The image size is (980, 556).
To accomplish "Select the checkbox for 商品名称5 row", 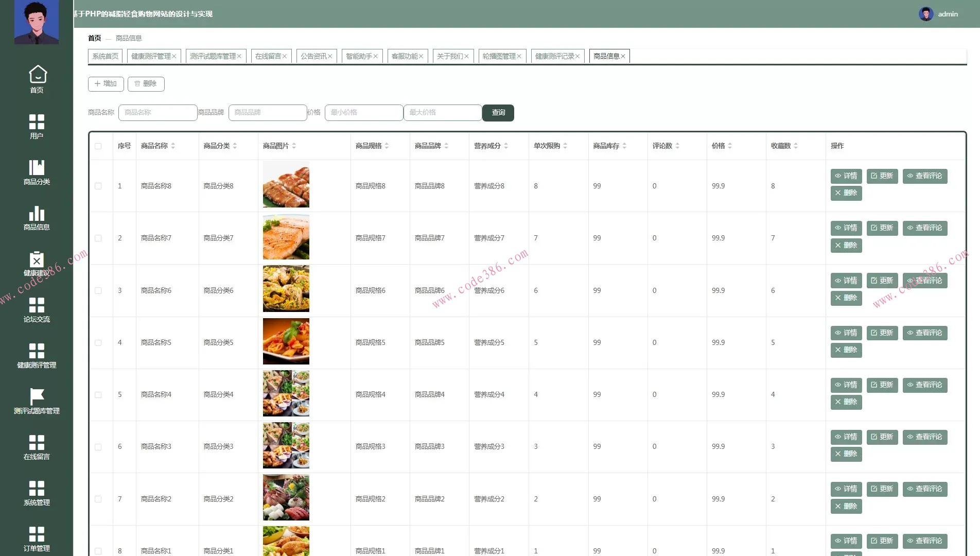I will 98,343.
